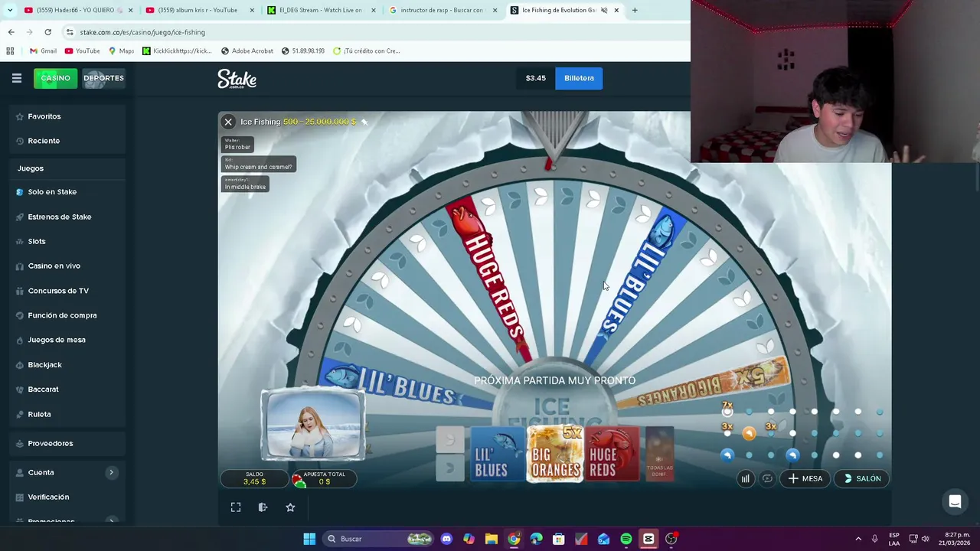Go back in browser history
The height and width of the screenshot is (551, 980).
point(11,32)
